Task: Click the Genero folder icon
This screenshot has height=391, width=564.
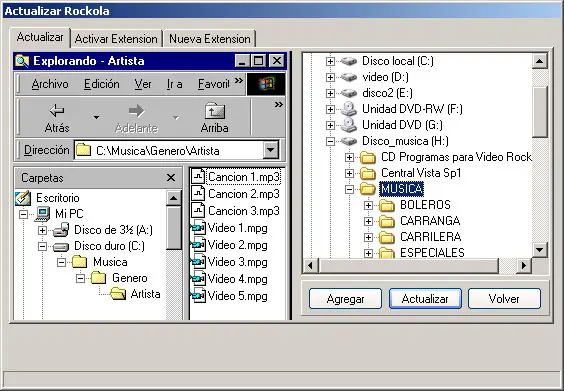Action: point(98,278)
